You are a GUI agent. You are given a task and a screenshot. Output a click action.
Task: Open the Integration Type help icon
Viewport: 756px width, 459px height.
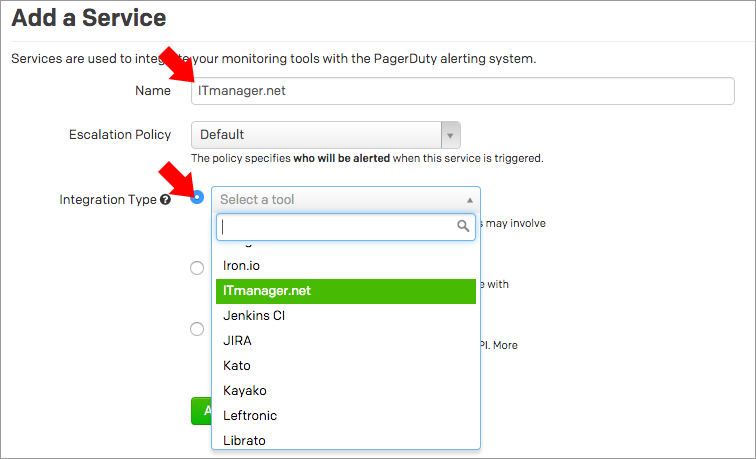coord(165,200)
